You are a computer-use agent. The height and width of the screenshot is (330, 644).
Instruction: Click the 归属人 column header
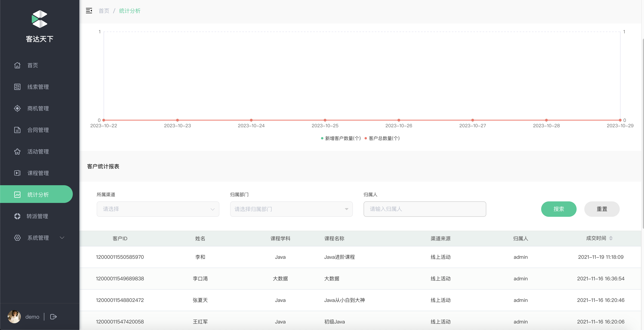[x=521, y=239]
